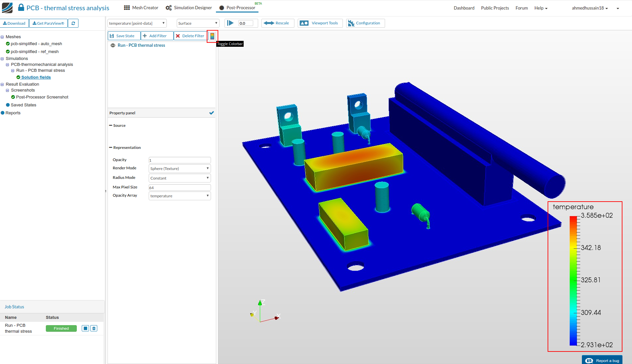This screenshot has height=364, width=632.
Task: Apply properties with the checkmark icon
Action: coord(211,113)
